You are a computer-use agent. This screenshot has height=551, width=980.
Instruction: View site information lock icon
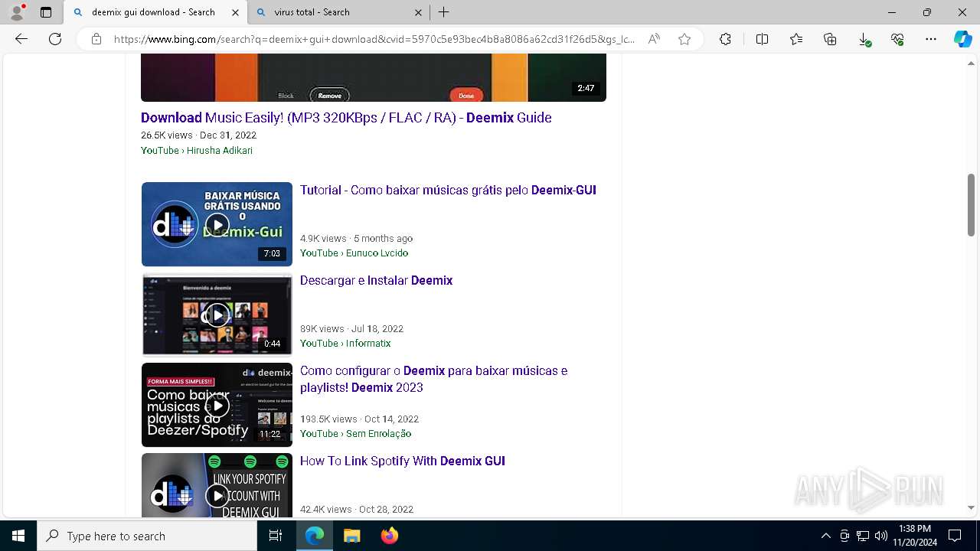(x=96, y=39)
